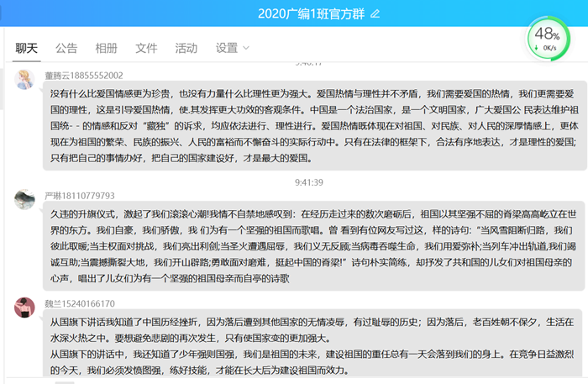Click the group title 2020广编1班官方群
Viewport: 588px width, 384px height.
point(310,13)
